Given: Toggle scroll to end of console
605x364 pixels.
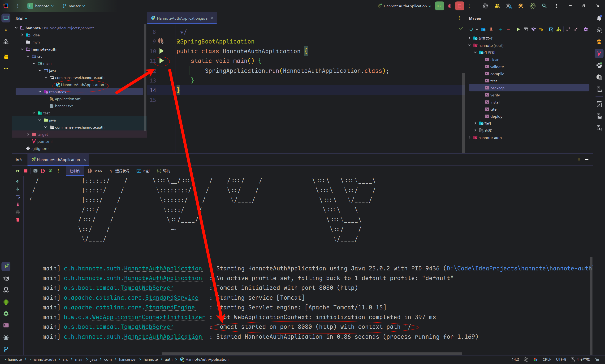Looking at the screenshot, I should click(18, 204).
